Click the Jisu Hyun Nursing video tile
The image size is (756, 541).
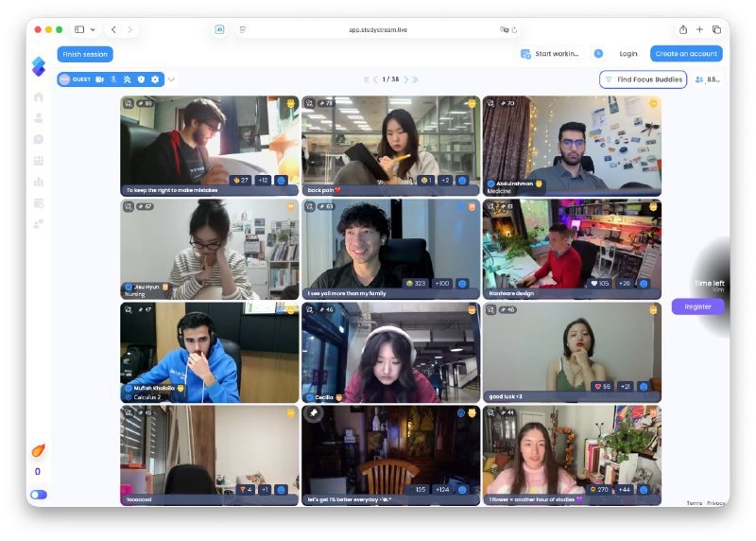(x=209, y=249)
